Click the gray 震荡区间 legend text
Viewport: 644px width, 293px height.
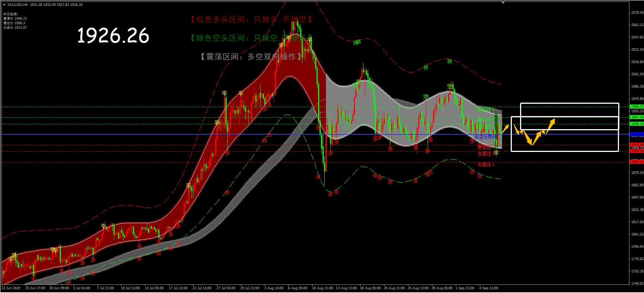(x=251, y=57)
